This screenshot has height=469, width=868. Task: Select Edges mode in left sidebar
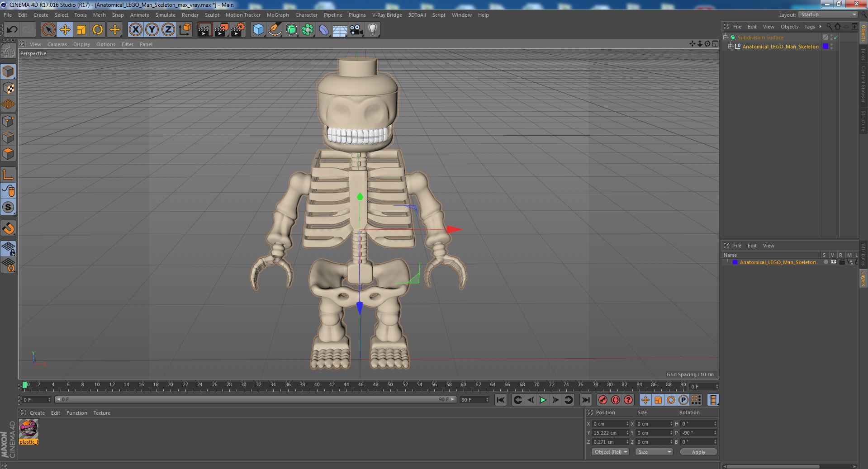click(8, 137)
